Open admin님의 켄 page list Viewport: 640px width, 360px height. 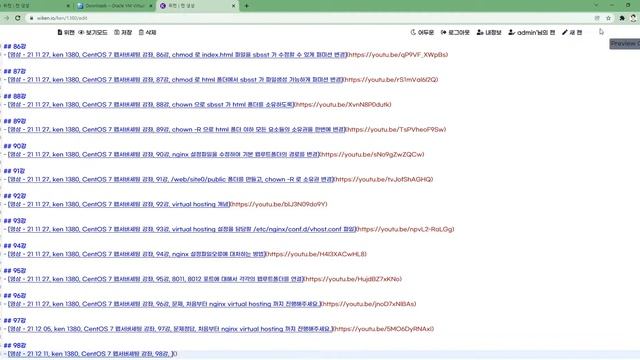(531, 32)
